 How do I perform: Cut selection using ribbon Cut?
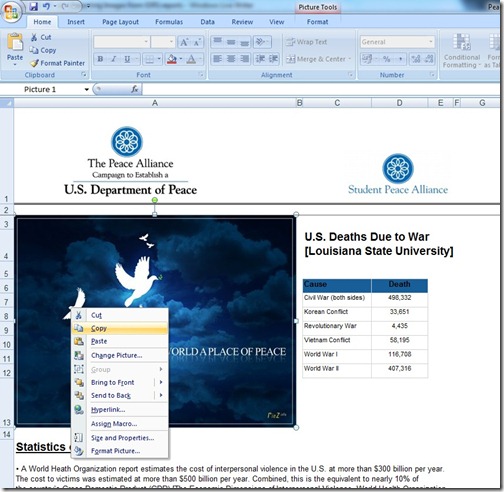coord(41,37)
